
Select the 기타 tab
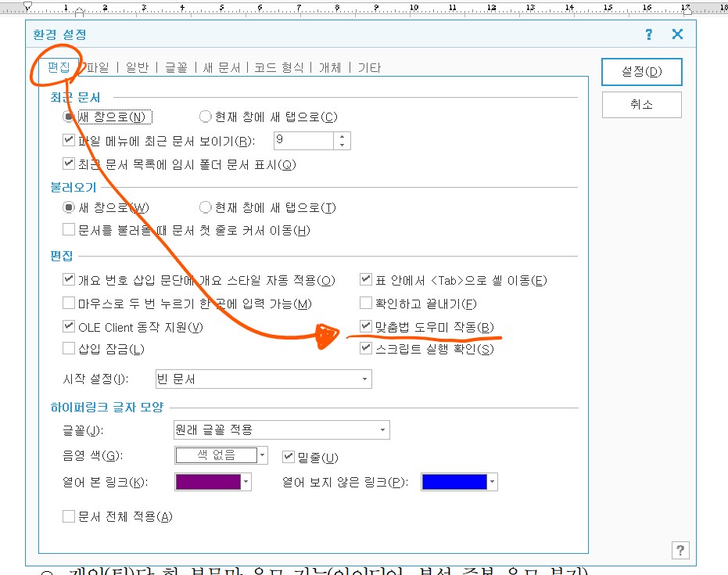point(368,66)
